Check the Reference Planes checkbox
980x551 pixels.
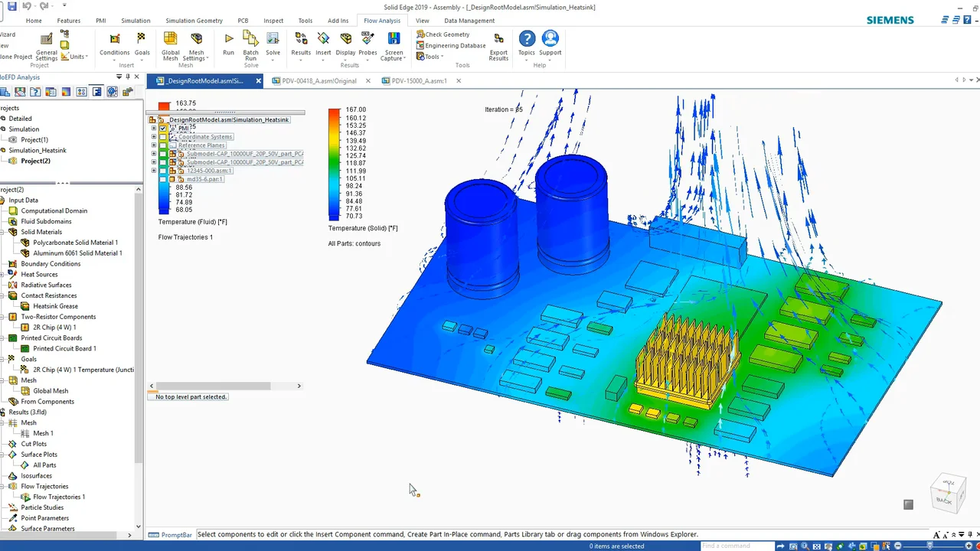[x=163, y=145]
